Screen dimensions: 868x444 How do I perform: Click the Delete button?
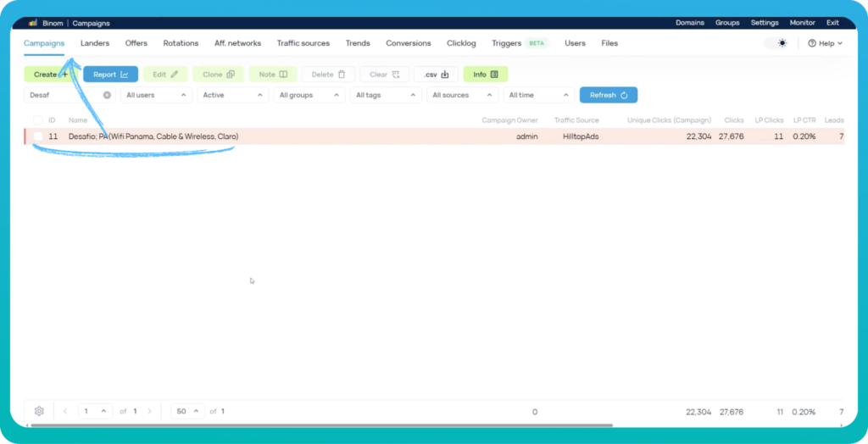pos(328,75)
